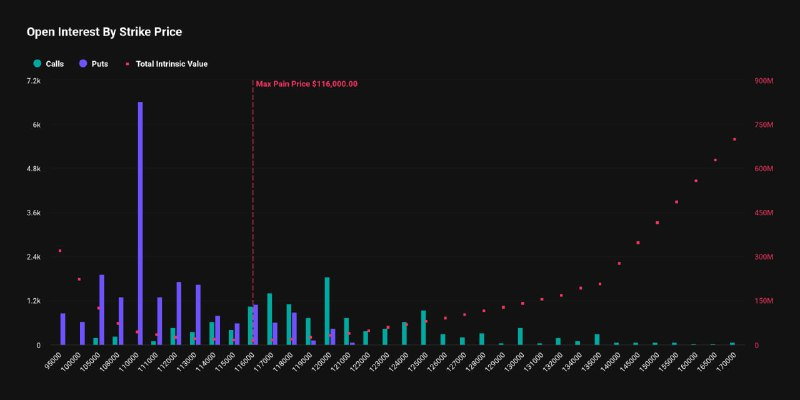Viewport: 800px width, 400px height.
Task: Click intrinsic value dot above 140000 strike
Action: point(619,263)
